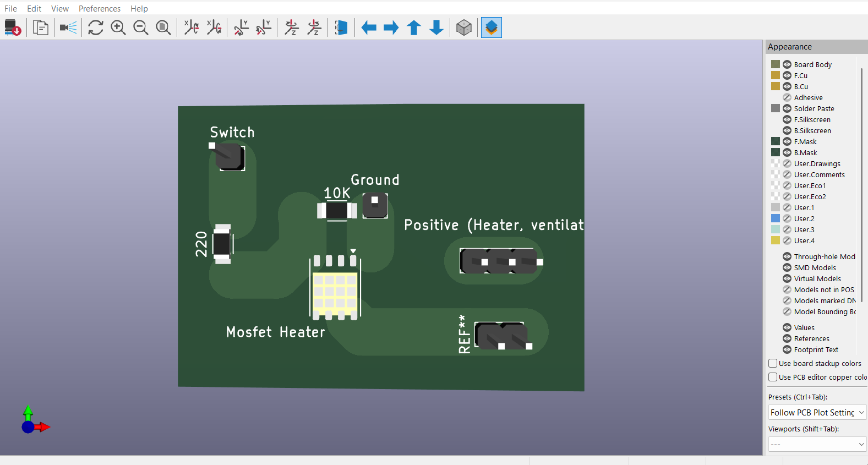
Task: Toggle raytracing render icon
Action: [68, 28]
